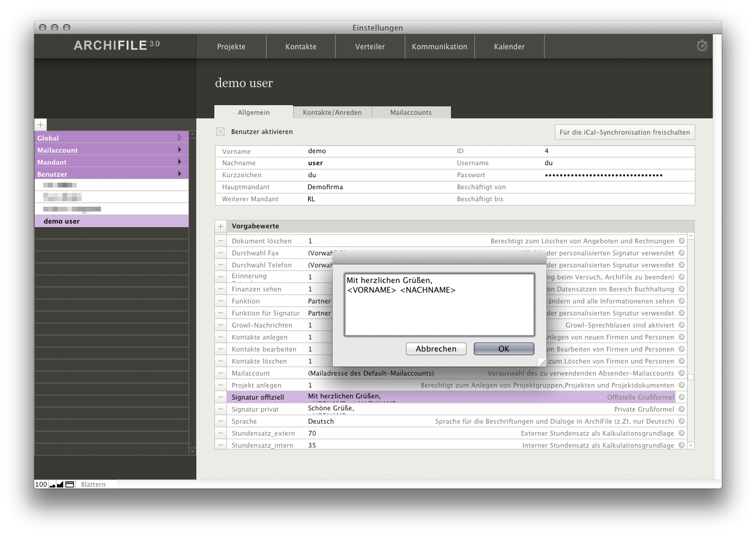The image size is (756, 536).
Task: Click zoom in mountain icon in status bar
Action: [x=60, y=484]
